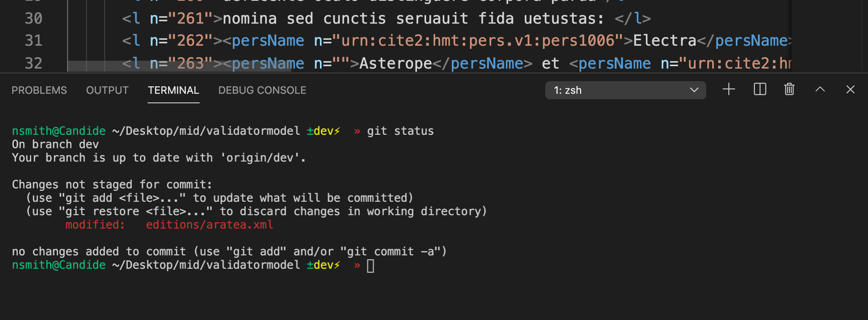
Task: Maximize the panel using the chevron icon
Action: tap(820, 89)
